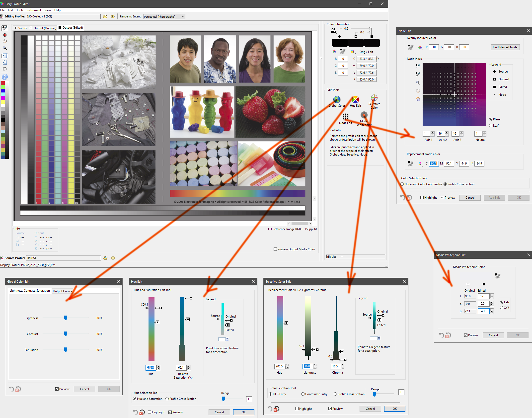
Task: Click the blue help question mark icon
Action: [x=5, y=77]
